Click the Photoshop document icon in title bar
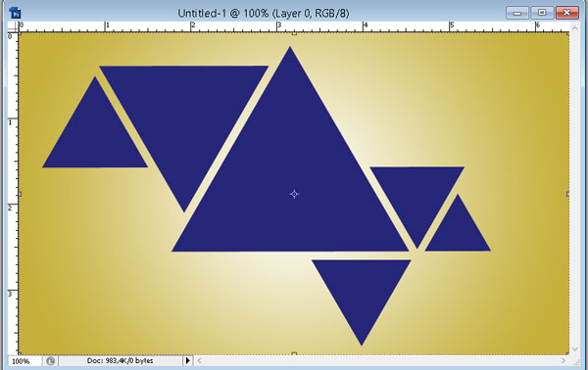588x370 pixels. (x=15, y=13)
